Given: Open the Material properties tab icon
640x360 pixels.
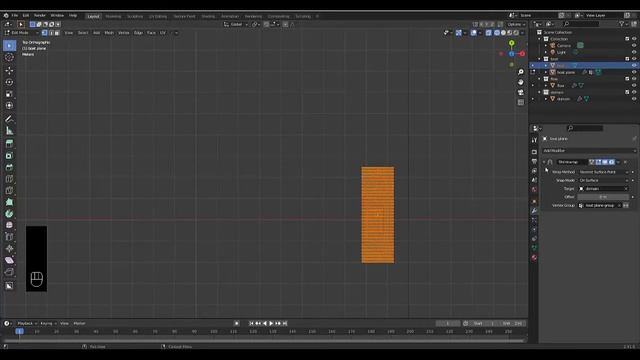Looking at the screenshot, I should [534, 258].
